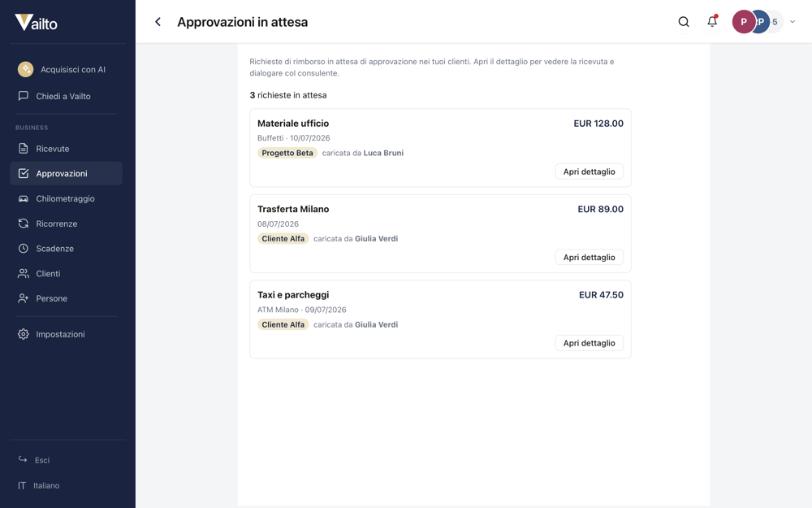This screenshot has height=508, width=812.
Task: Click the IT language icon
Action: coord(22,485)
